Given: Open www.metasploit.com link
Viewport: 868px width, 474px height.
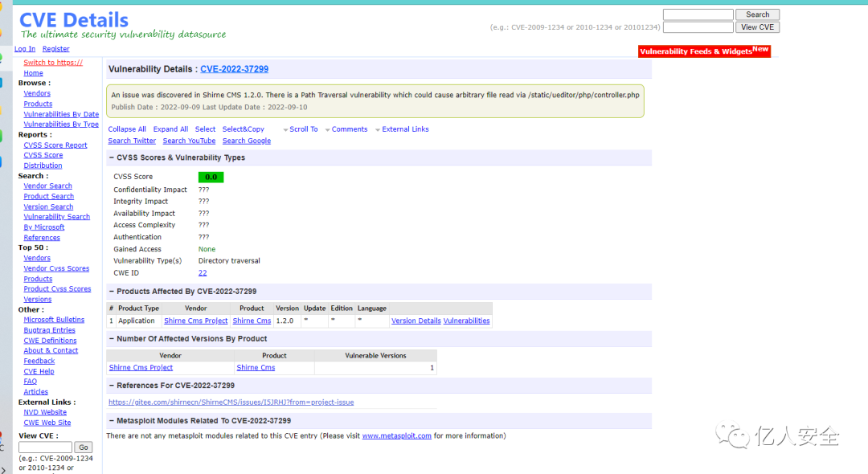Looking at the screenshot, I should coord(397,435).
